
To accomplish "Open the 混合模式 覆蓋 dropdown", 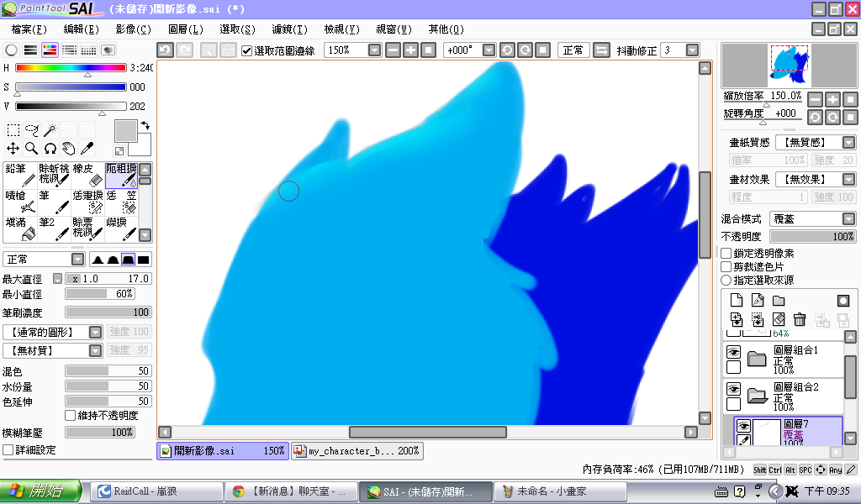I will click(848, 219).
